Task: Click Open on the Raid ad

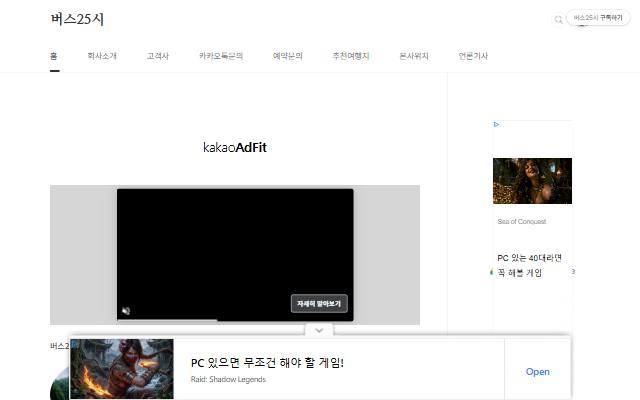Action: coord(538,372)
